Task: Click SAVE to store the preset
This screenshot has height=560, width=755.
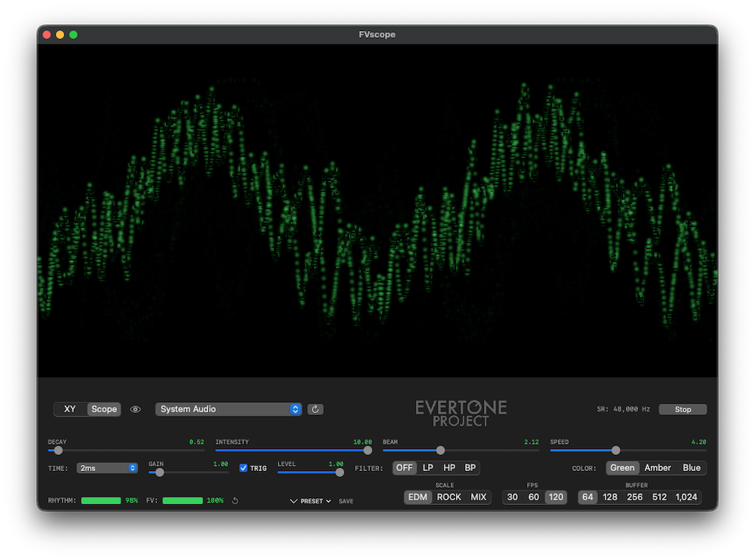Action: pyautogui.click(x=346, y=501)
